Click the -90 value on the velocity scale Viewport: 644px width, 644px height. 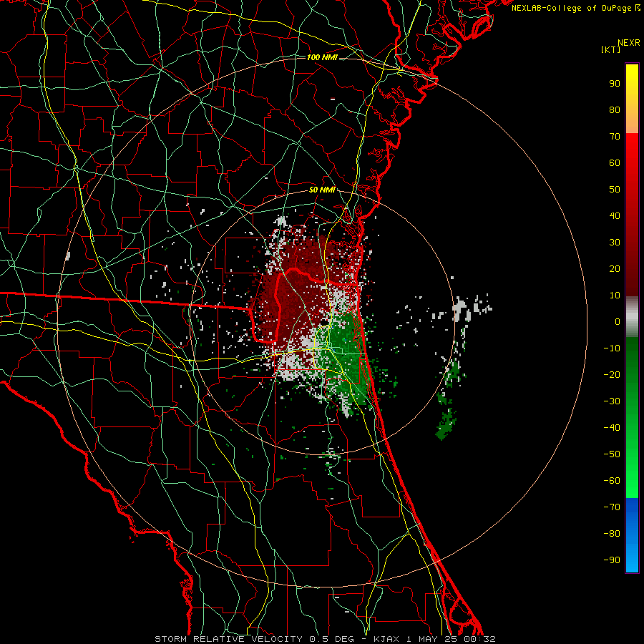(612, 560)
